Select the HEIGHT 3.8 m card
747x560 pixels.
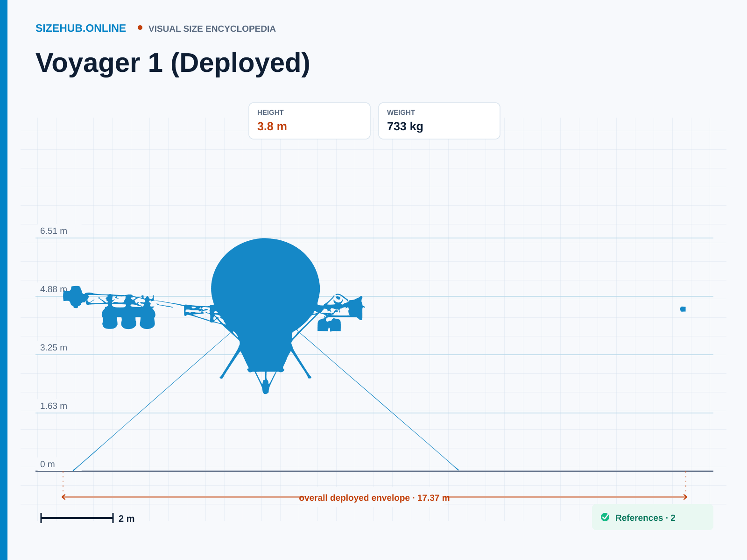pos(310,121)
